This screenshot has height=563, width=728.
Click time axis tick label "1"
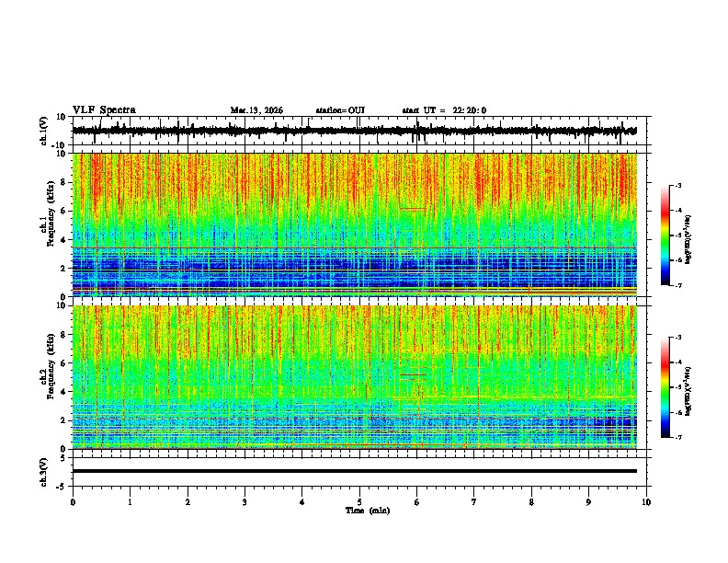130,502
